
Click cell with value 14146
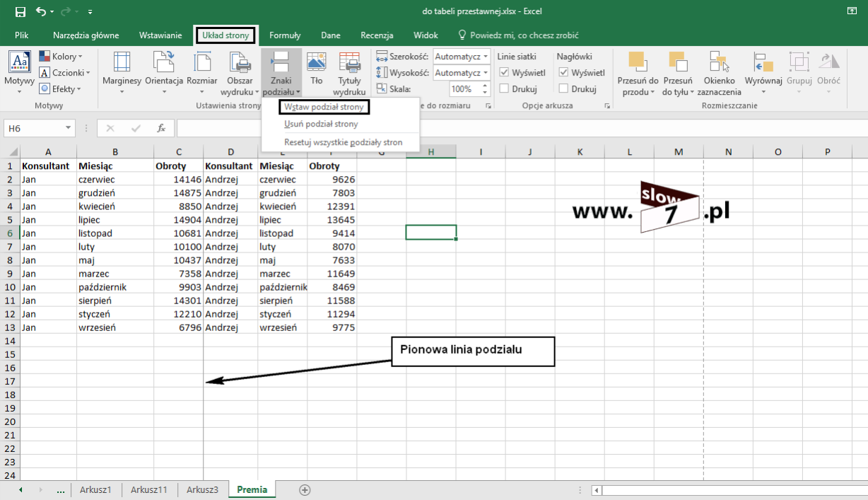pos(179,179)
